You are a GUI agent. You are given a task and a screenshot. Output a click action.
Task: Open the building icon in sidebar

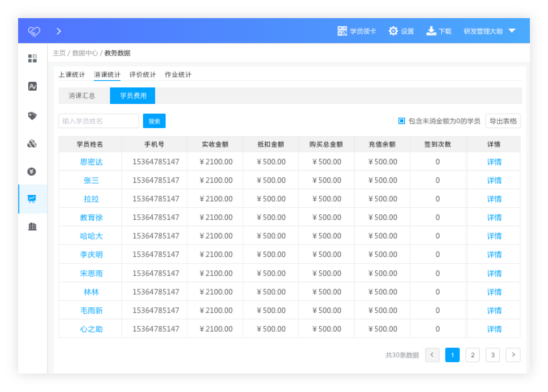point(33,226)
